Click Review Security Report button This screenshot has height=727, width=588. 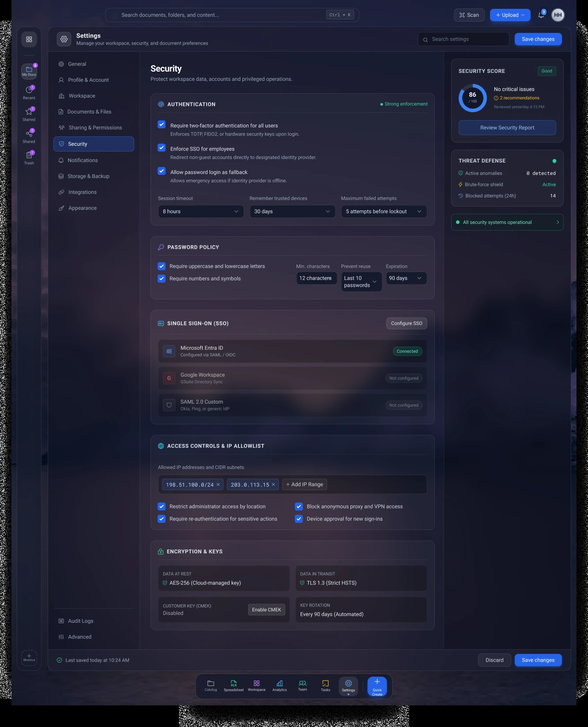(x=507, y=128)
